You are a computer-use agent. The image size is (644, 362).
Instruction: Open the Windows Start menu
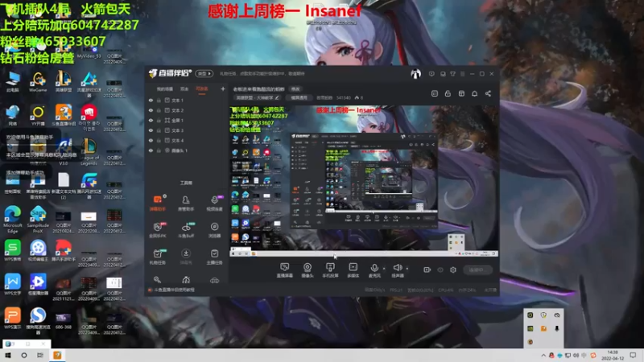[x=7, y=356]
